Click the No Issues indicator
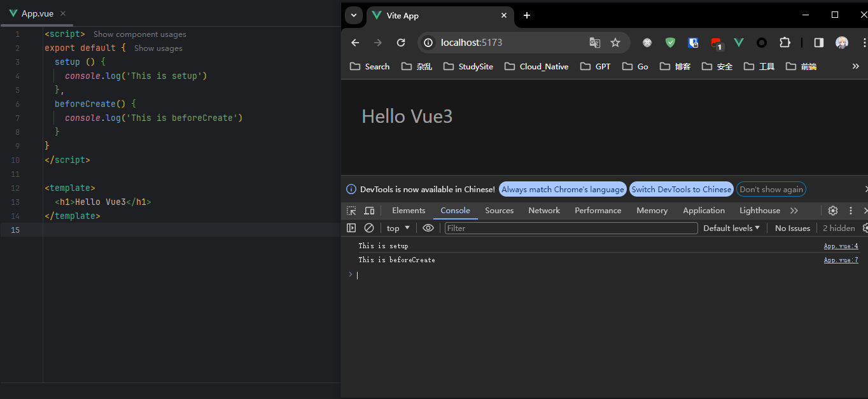The image size is (868, 399). [792, 228]
